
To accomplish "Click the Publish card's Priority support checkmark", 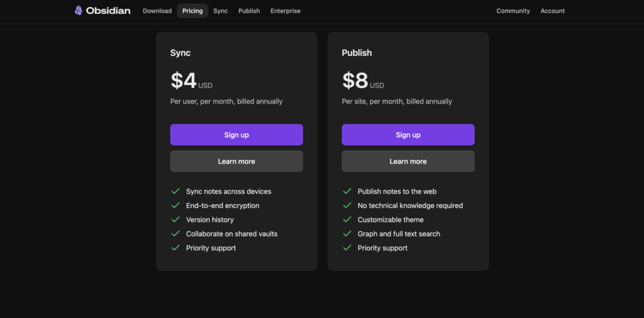I will [347, 248].
